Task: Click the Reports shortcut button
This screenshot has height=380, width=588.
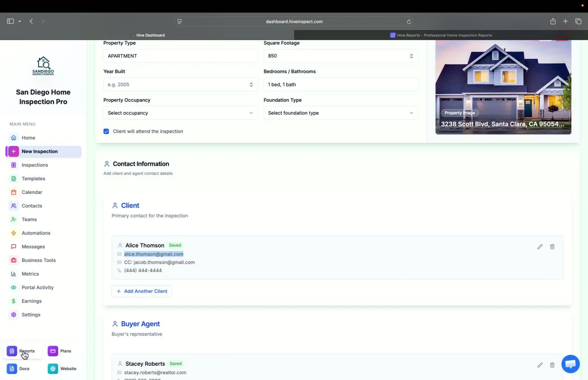Action: [x=22, y=351]
